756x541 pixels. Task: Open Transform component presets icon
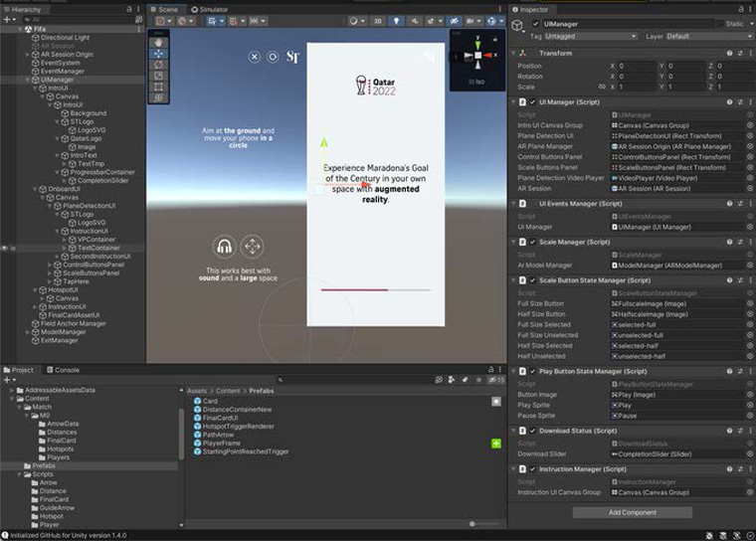click(x=740, y=53)
